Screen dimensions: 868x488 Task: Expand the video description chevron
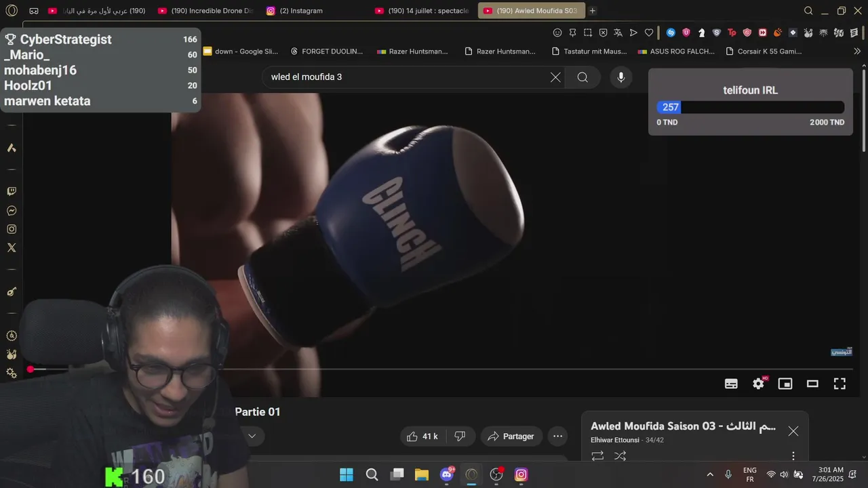click(252, 436)
